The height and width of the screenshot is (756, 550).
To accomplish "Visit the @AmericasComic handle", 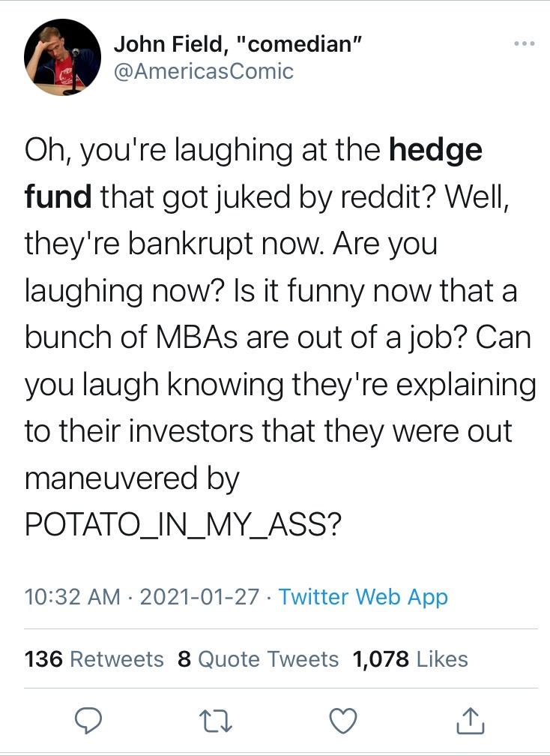I will point(204,71).
